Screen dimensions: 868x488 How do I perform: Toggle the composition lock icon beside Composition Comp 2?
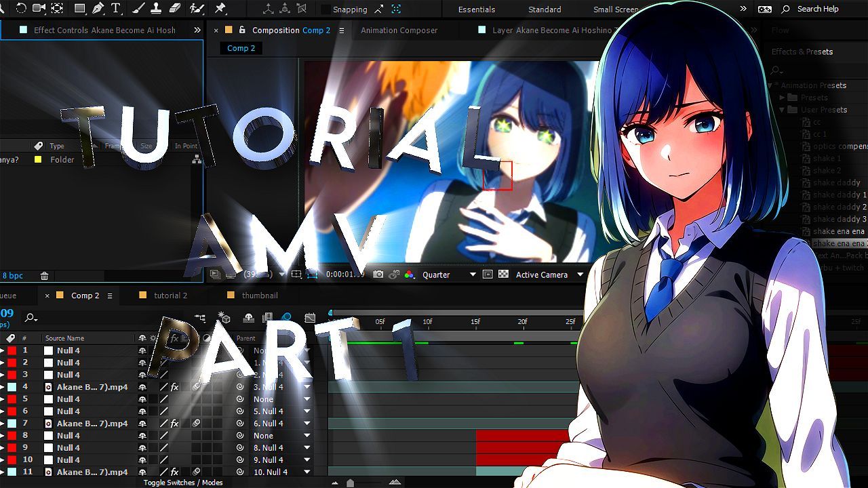(x=242, y=30)
